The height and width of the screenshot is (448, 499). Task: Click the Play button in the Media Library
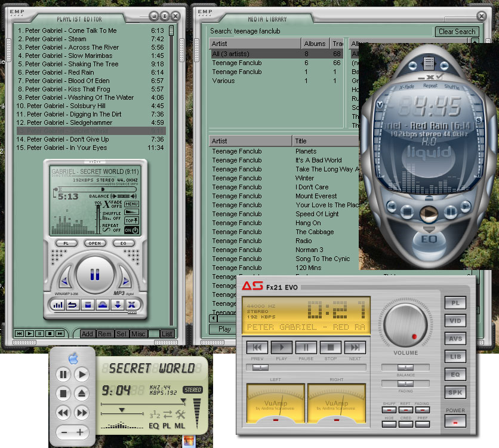(224, 329)
